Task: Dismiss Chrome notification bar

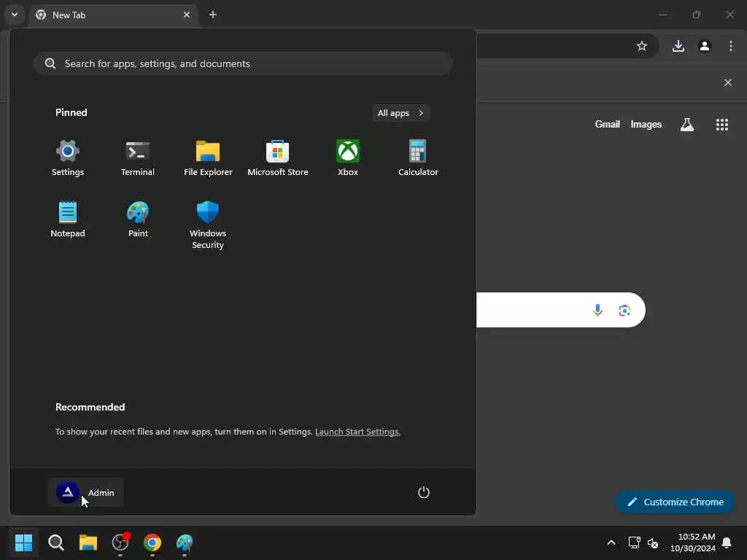Action: 728,82
